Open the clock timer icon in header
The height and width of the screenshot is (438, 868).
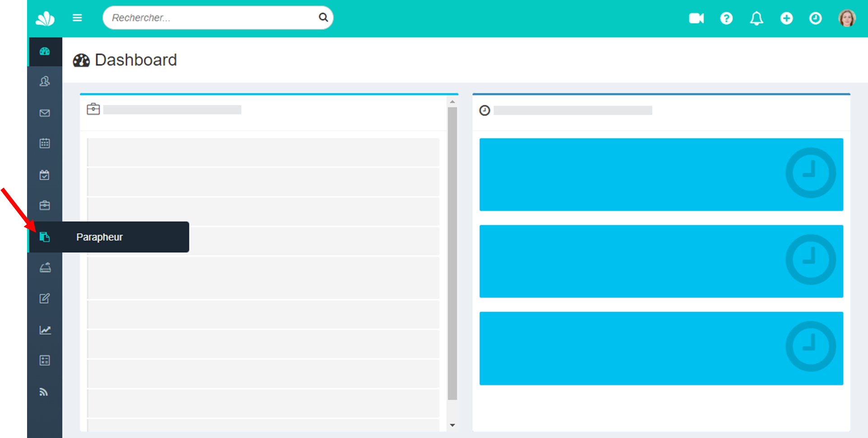[x=815, y=18]
